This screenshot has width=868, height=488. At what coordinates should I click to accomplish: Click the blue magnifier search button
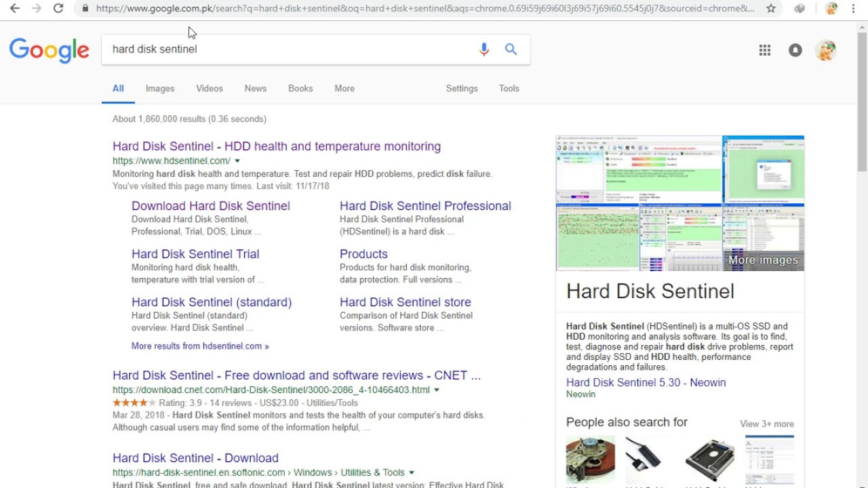(x=511, y=49)
